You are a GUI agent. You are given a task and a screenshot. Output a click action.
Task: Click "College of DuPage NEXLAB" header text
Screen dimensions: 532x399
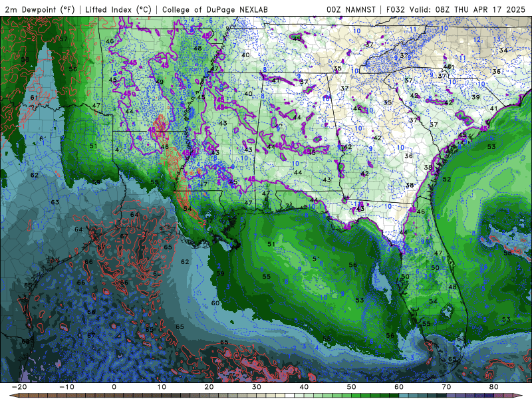click(x=215, y=9)
